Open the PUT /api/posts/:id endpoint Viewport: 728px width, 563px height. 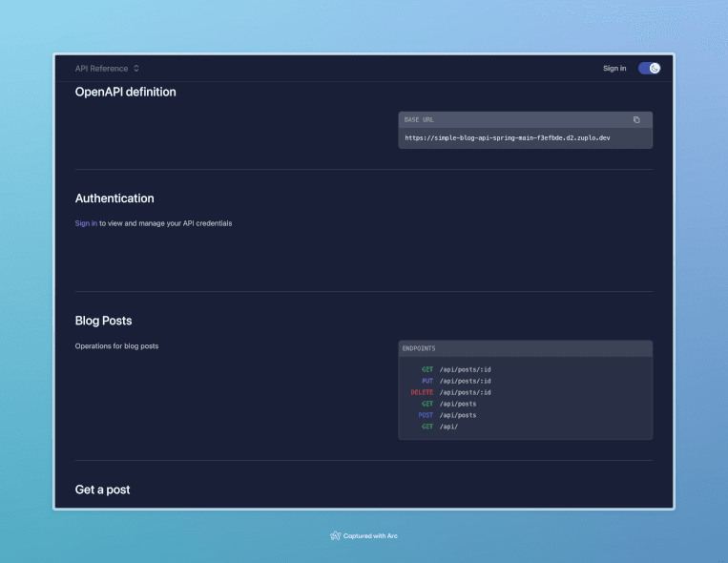(456, 381)
